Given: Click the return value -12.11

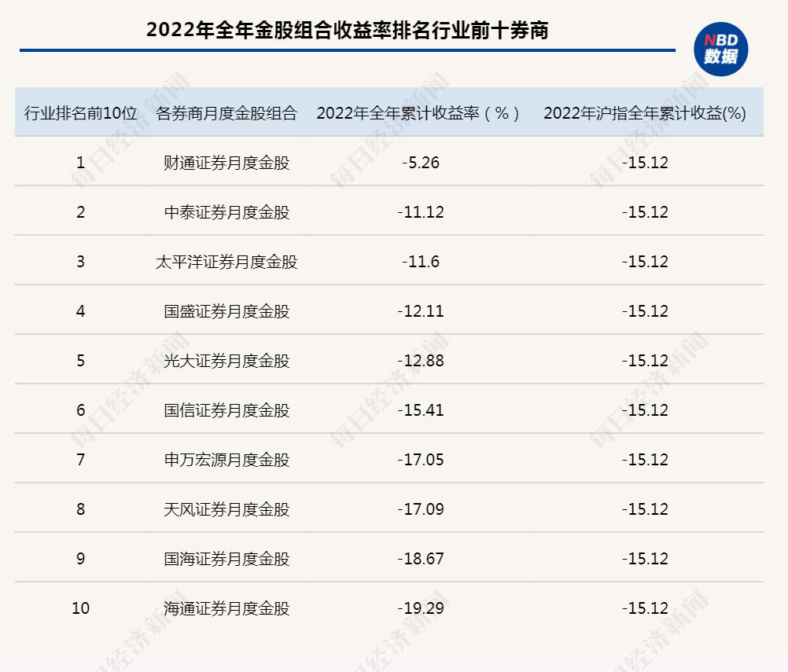Looking at the screenshot, I should click(x=421, y=311).
